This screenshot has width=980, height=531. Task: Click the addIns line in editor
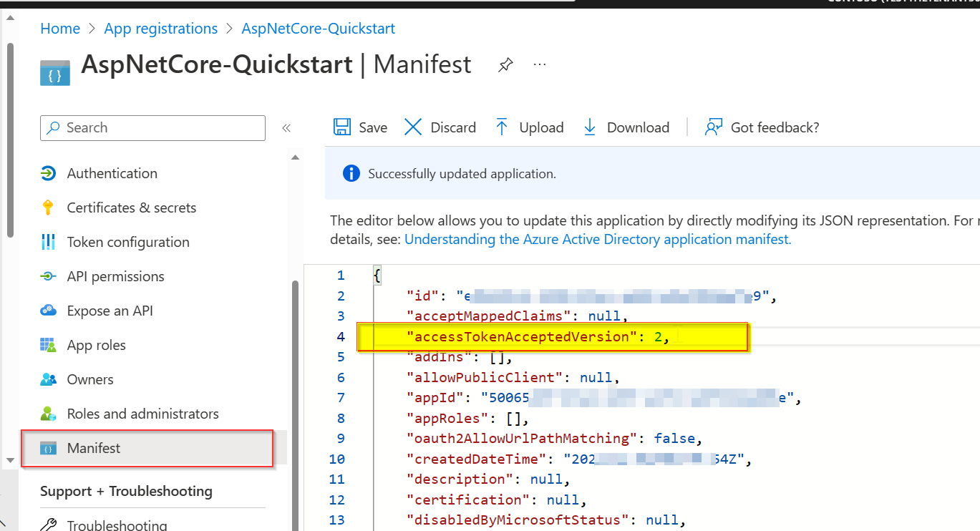tap(459, 357)
